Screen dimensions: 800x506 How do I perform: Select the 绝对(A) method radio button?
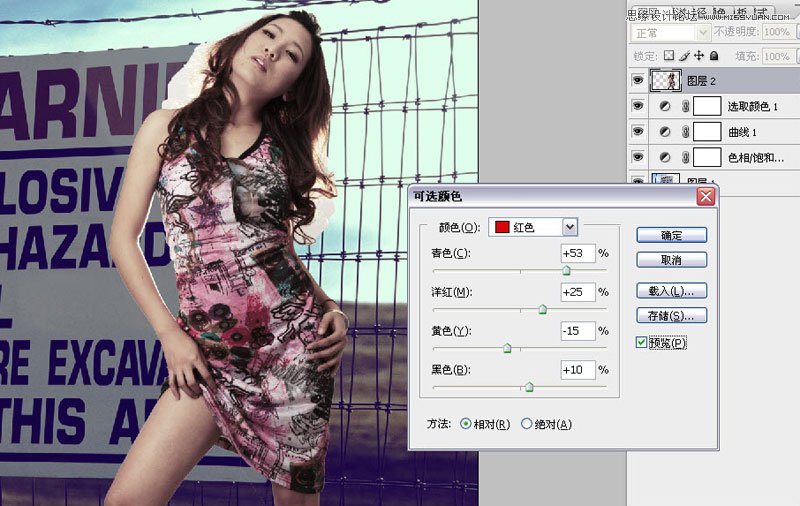point(527,424)
